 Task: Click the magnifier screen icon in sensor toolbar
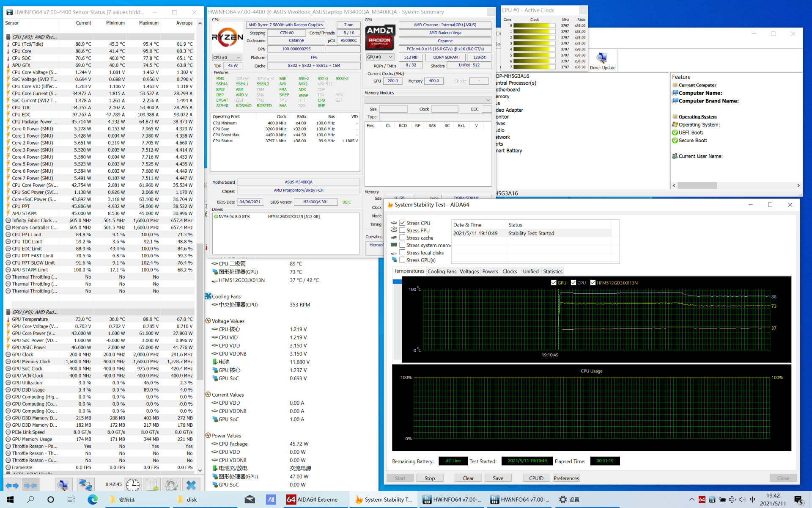(x=63, y=485)
